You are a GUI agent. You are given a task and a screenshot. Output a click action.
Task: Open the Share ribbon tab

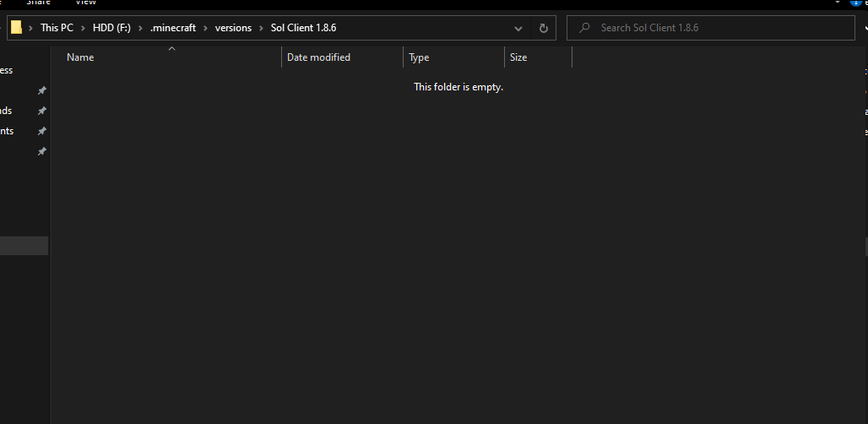pos(38,3)
